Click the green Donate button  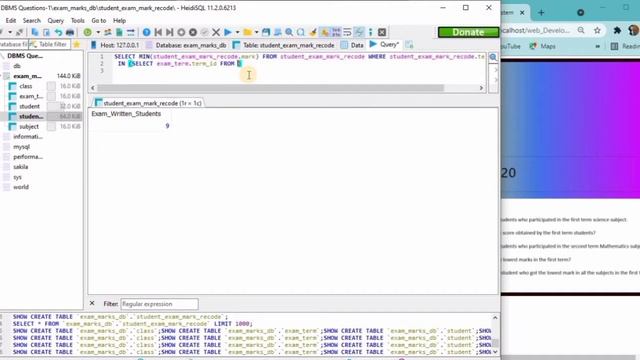(468, 32)
